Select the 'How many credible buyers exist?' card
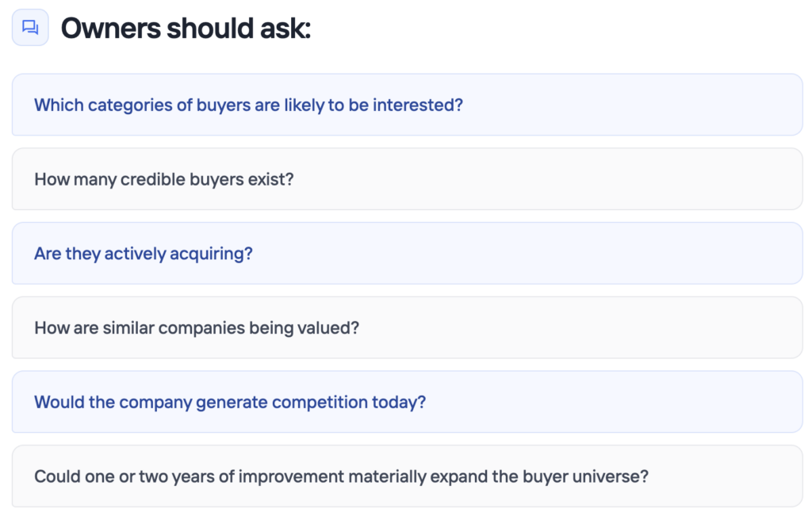This screenshot has height=520, width=812. pos(407,178)
